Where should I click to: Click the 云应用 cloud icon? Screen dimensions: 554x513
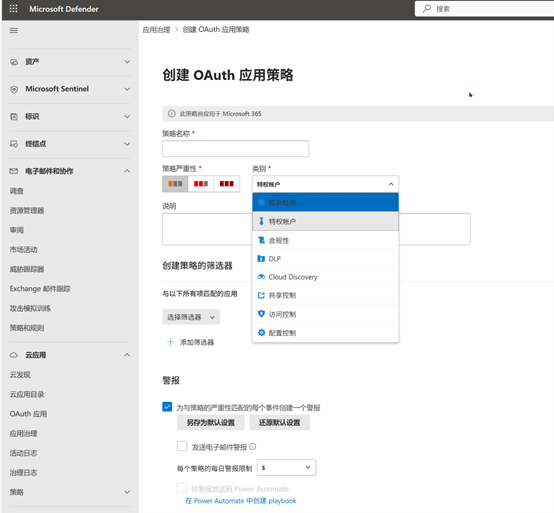tap(14, 355)
